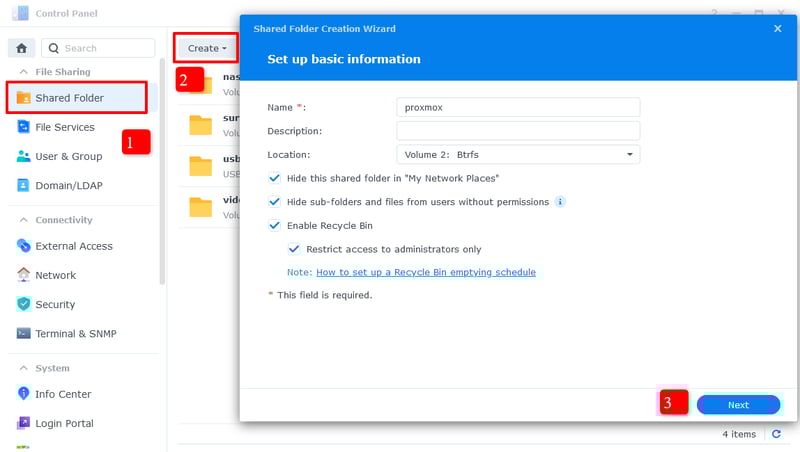The width and height of the screenshot is (800, 452).
Task: Open External Access via its icon
Action: coord(24,246)
